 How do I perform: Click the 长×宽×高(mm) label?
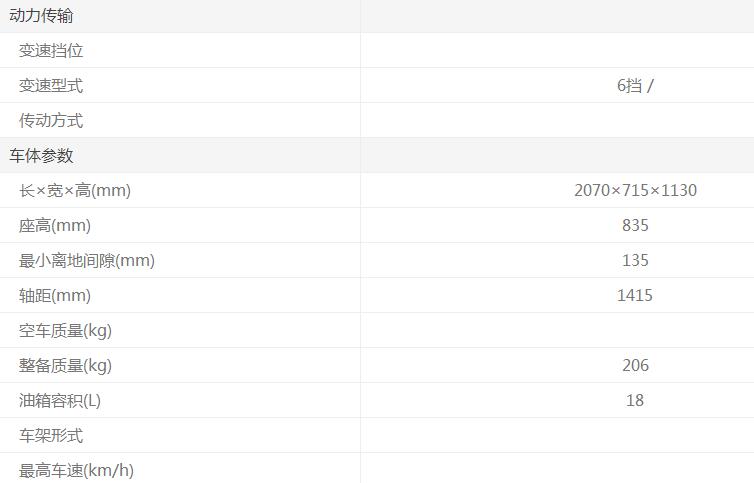click(75, 191)
